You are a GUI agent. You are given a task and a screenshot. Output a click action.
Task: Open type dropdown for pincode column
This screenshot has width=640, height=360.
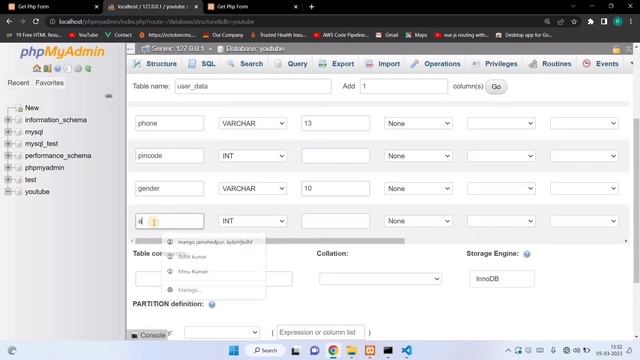tap(253, 156)
